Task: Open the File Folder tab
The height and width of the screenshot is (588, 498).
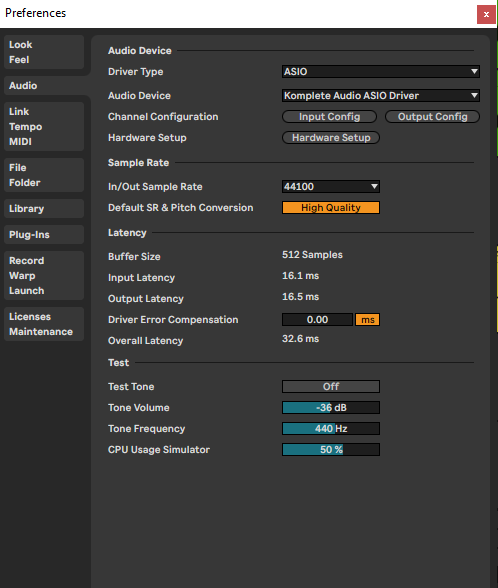Action: 44,175
